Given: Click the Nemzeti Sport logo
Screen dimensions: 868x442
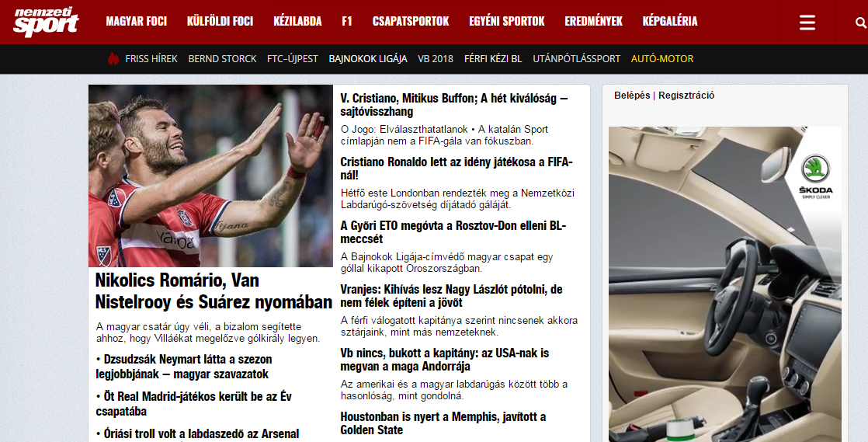Looking at the screenshot, I should [46, 22].
